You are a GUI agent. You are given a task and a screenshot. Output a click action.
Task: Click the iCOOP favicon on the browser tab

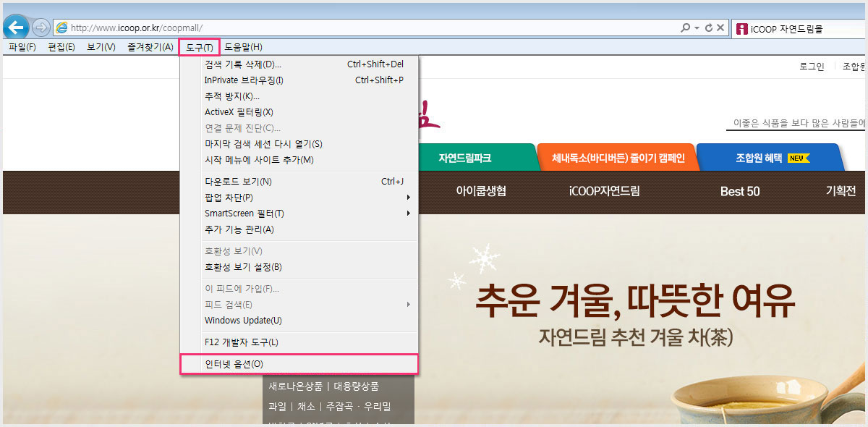coord(741,30)
